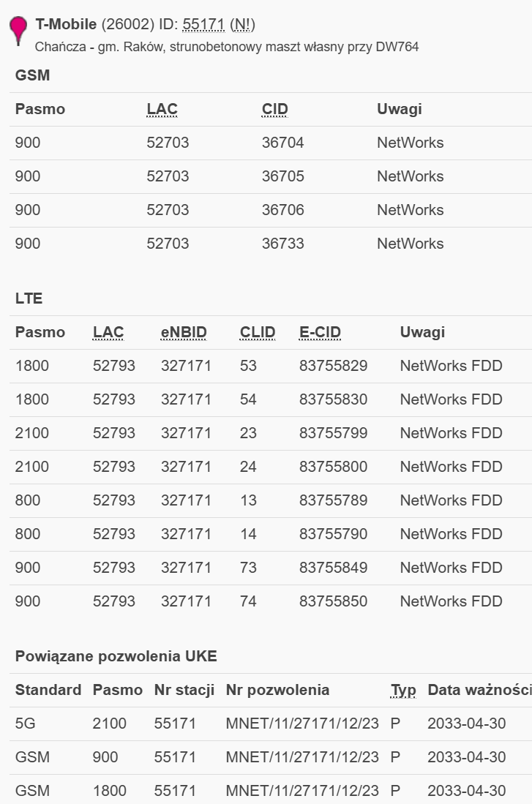Click the CLID column header
This screenshot has width=532, height=804.
(258, 331)
